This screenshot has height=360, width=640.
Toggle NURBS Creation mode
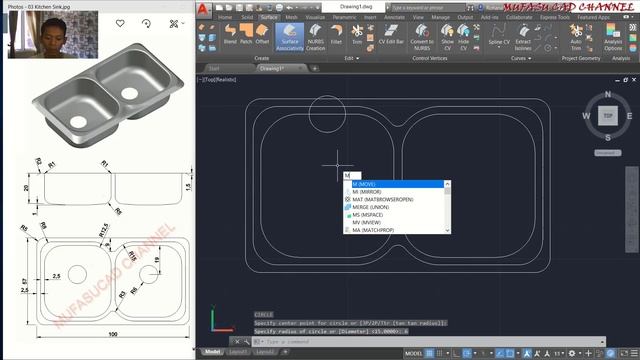click(x=316, y=37)
